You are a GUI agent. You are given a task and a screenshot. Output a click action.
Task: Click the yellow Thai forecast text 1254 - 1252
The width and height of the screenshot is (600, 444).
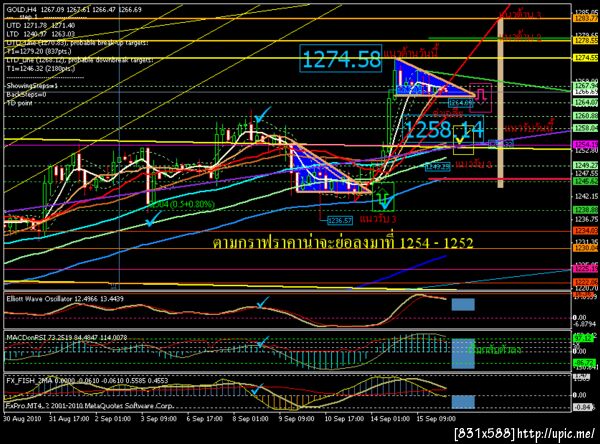343,243
